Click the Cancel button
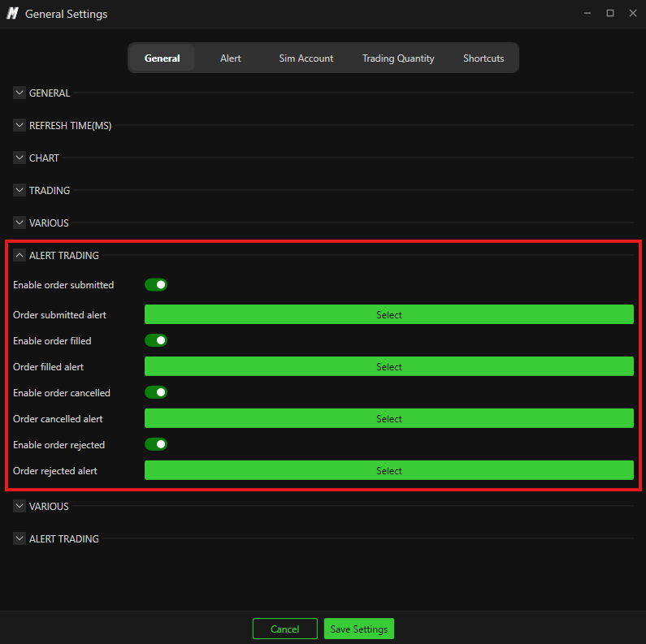Screen dimensions: 646x644 click(284, 629)
